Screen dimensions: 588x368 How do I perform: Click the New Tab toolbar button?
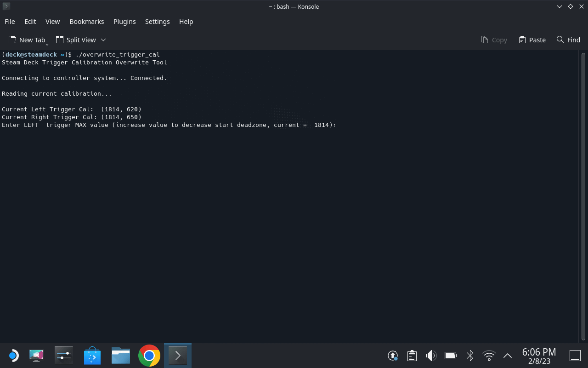pos(27,40)
